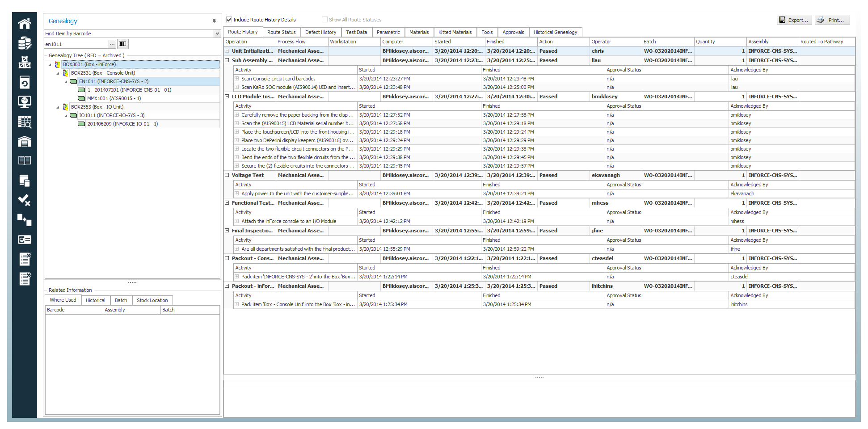Click the Print... button
The image size is (868, 429).
click(832, 20)
